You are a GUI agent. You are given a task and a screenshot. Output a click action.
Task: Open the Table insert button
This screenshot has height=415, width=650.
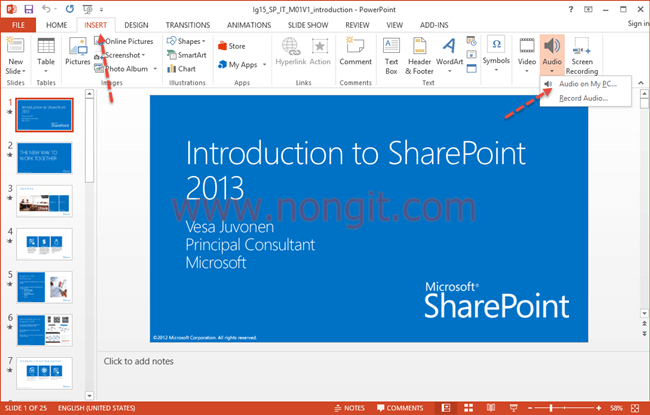46,55
